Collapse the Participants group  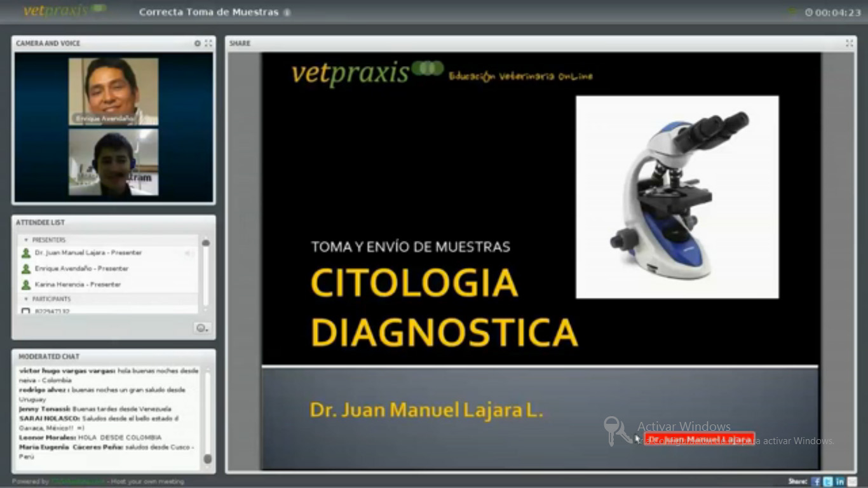(26, 299)
